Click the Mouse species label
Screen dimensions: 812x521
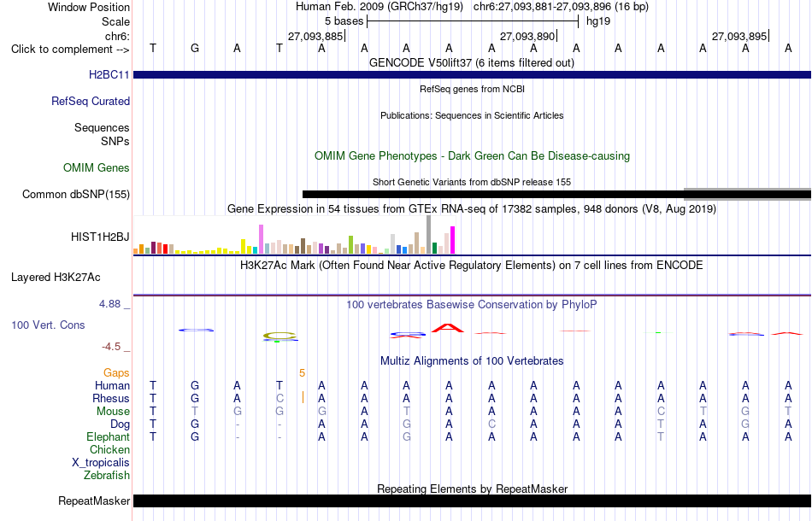pos(113,412)
